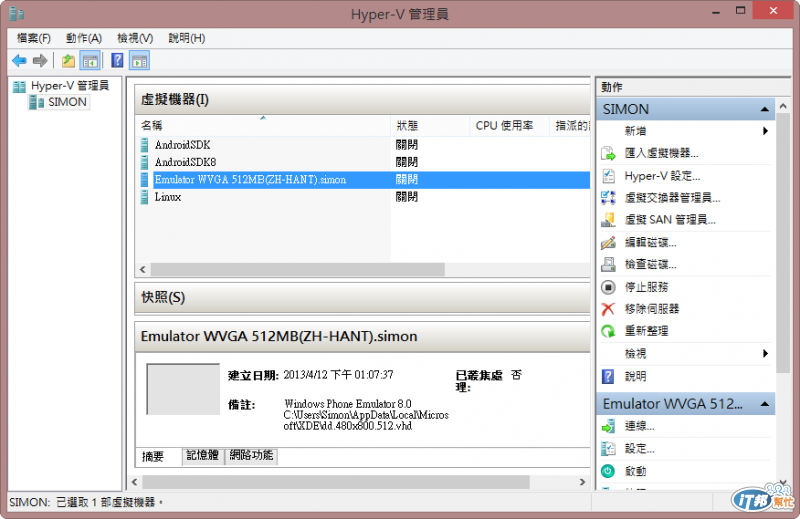
Task: Click the VM preview thumbnail
Action: pyautogui.click(x=183, y=389)
